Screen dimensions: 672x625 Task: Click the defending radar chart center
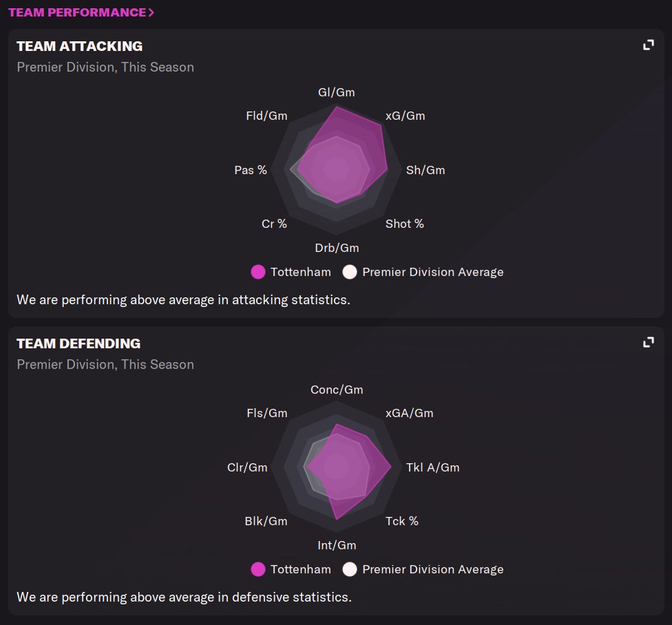(x=337, y=467)
